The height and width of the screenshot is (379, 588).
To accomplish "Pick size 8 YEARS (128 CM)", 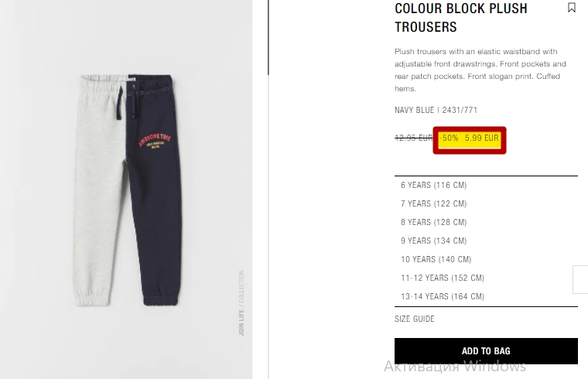I will coord(433,222).
